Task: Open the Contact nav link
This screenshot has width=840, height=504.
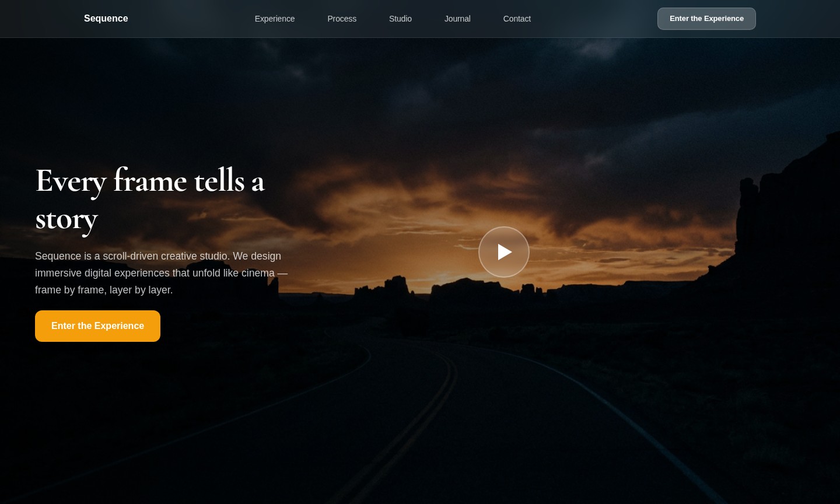Action: point(517,19)
